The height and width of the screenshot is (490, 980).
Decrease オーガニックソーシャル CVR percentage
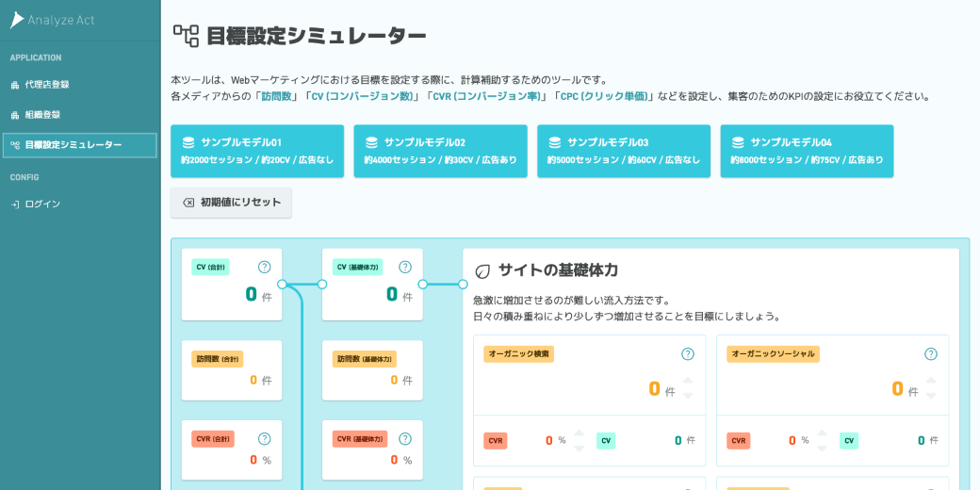822,448
